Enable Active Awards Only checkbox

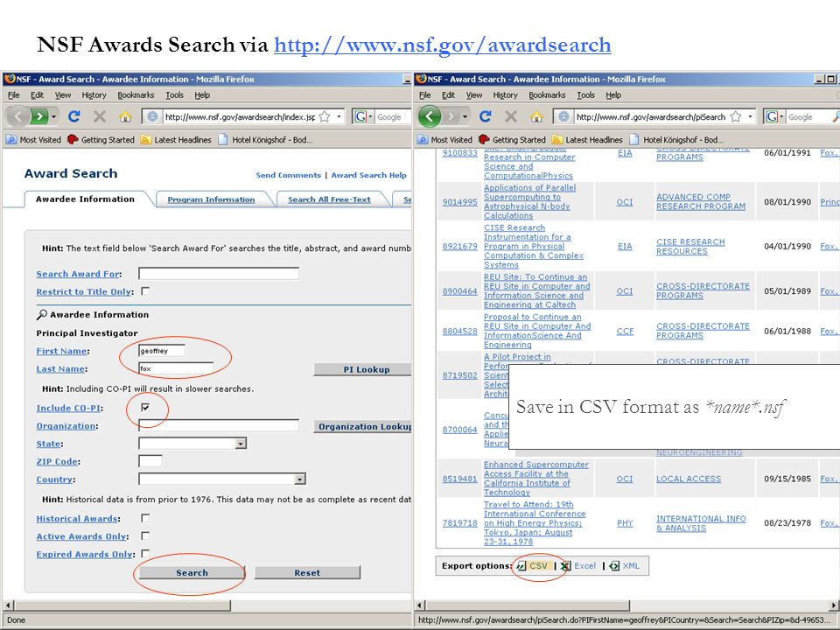coord(144,535)
